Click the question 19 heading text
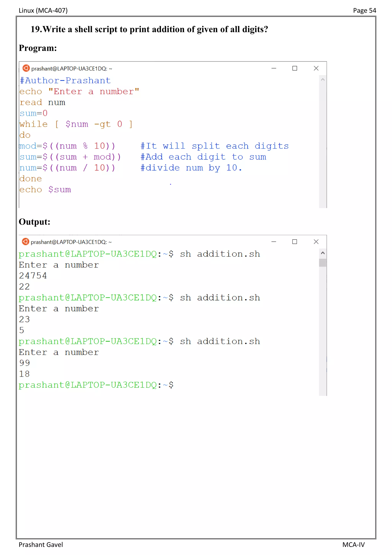Screen dimensions: 392x555 coord(149,29)
